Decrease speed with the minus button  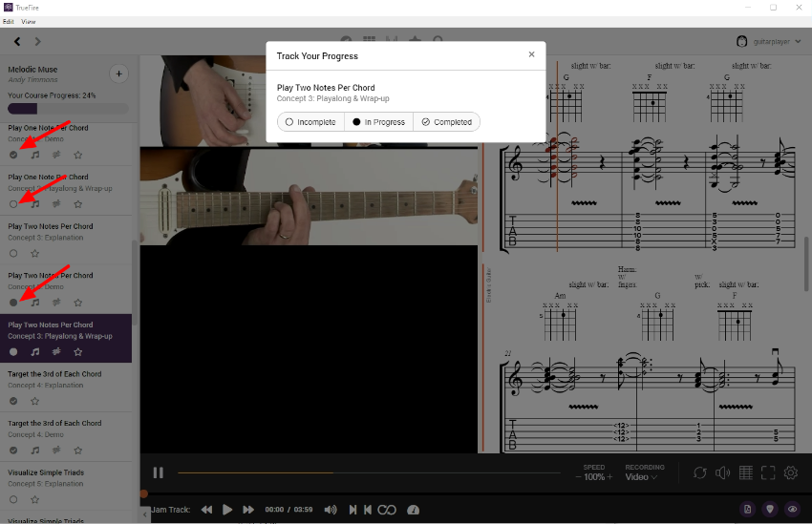click(x=578, y=477)
